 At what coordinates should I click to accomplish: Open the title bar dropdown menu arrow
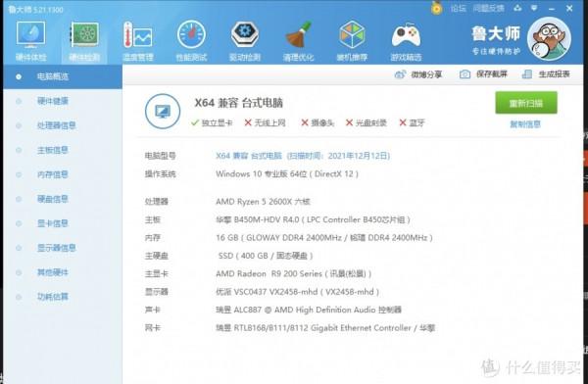534,8
